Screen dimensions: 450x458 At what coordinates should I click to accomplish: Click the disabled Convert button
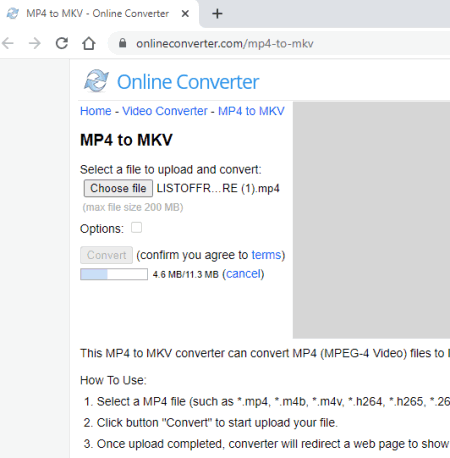tap(106, 255)
